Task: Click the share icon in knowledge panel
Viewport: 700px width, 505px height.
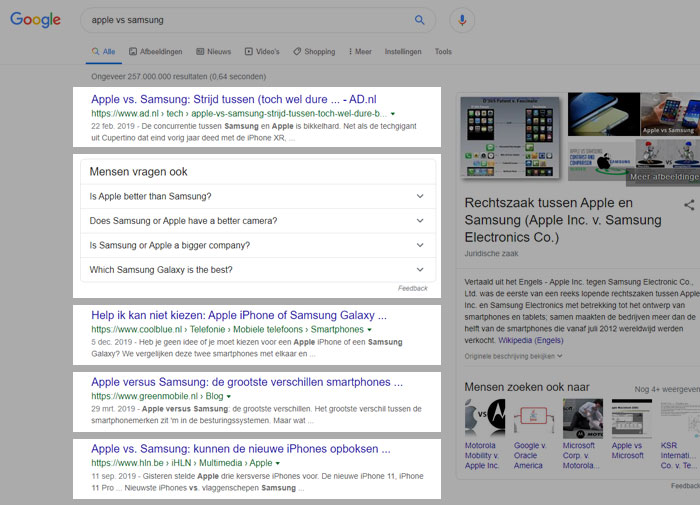Action: 689,205
